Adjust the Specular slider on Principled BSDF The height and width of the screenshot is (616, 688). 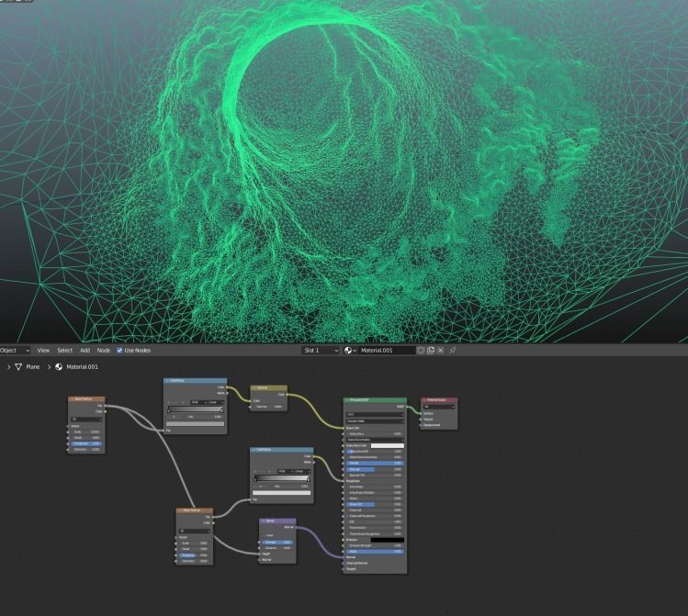(375, 469)
